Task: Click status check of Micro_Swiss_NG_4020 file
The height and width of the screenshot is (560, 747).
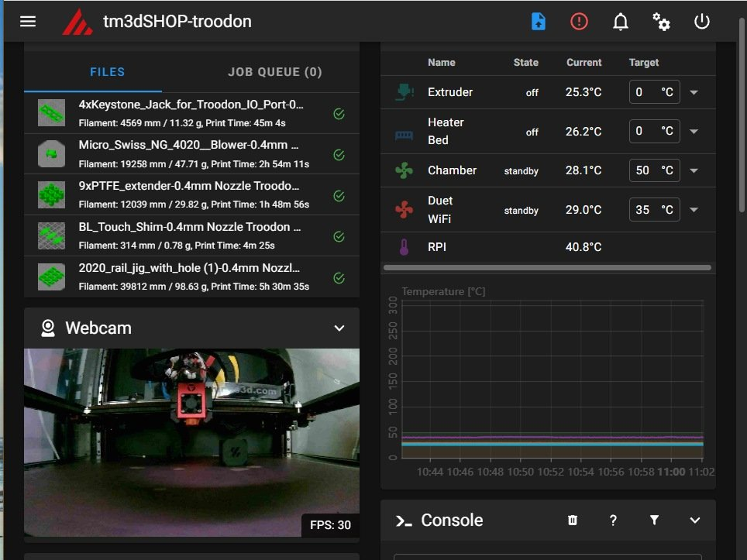Action: [339, 155]
